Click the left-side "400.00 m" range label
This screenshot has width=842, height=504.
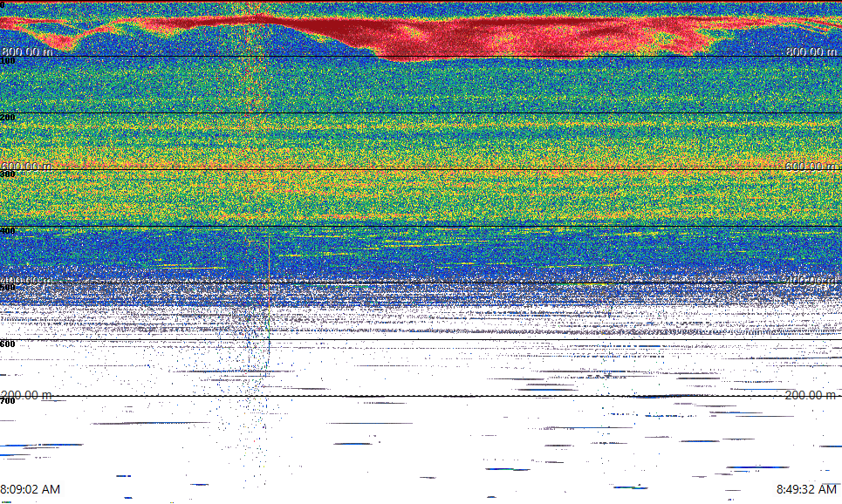27,280
